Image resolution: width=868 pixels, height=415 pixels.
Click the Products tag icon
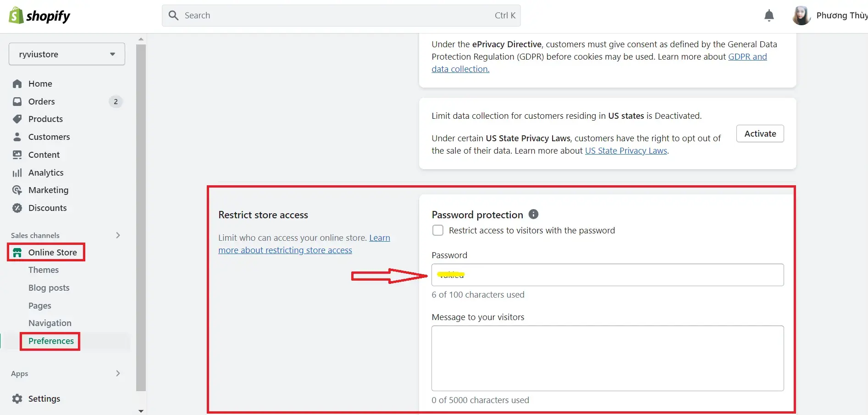tap(17, 119)
